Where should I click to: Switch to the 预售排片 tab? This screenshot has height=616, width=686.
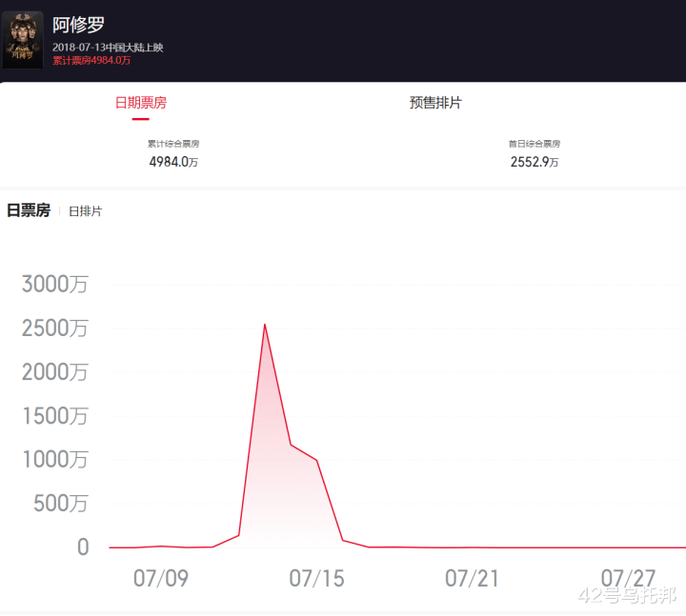(x=435, y=103)
